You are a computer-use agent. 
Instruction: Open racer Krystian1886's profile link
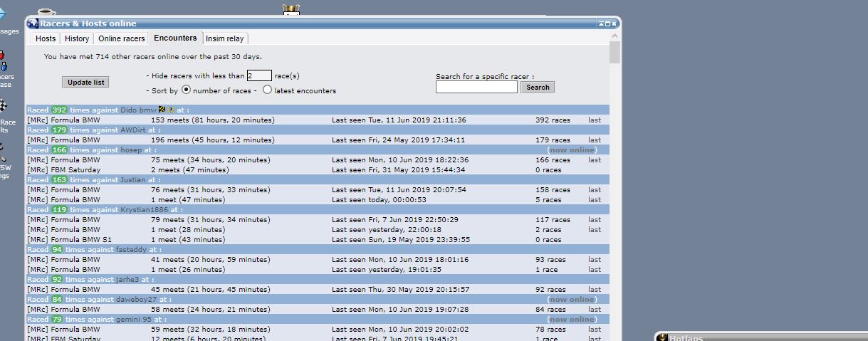(x=145, y=209)
